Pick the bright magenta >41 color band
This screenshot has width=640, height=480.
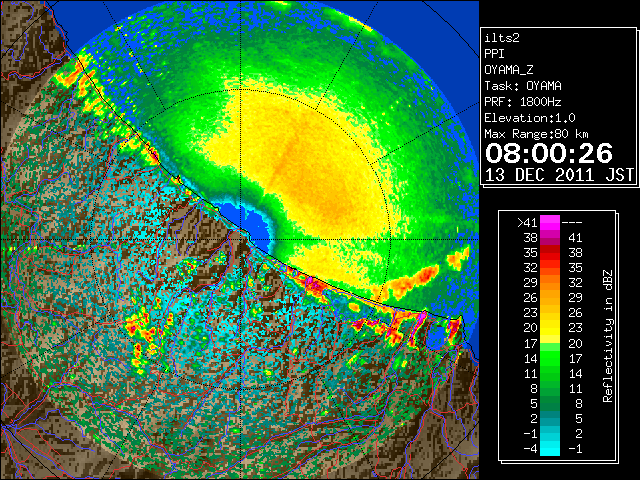pos(550,223)
